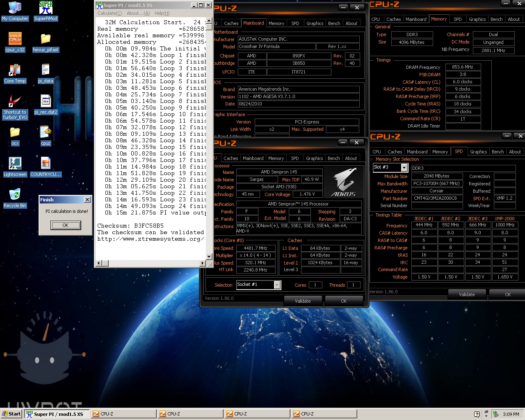Click the 853.6 MHz DRAM Frequency value
This screenshot has height=420, width=525.
pos(463,67)
